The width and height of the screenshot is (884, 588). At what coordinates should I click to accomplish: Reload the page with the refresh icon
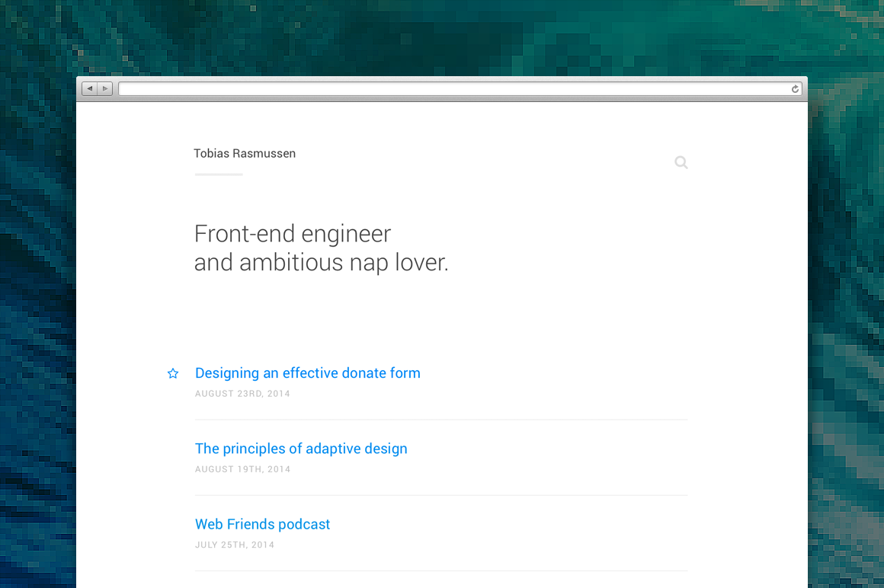(795, 89)
